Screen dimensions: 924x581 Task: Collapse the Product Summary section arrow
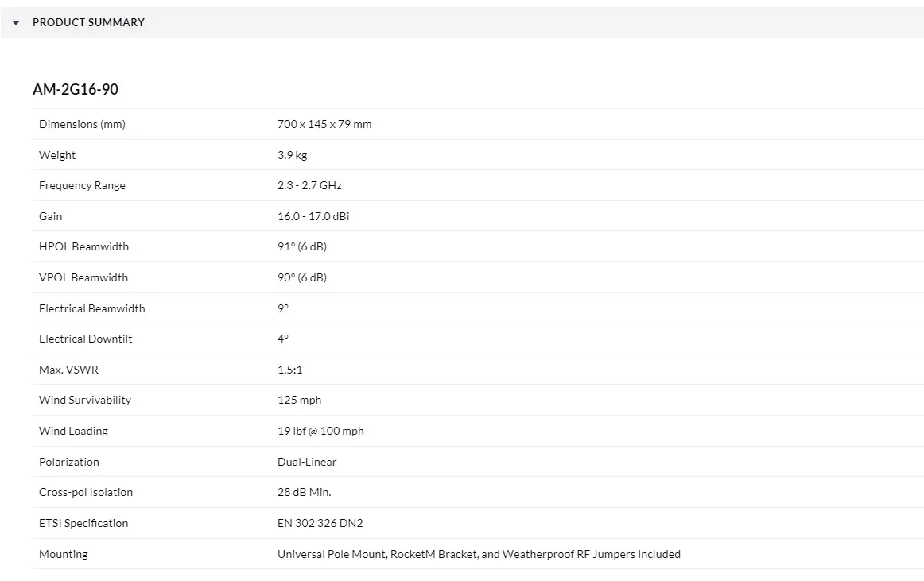click(16, 23)
